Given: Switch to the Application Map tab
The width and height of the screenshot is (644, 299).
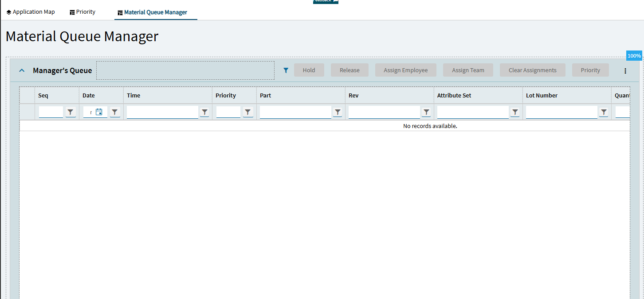Looking at the screenshot, I should point(31,12).
